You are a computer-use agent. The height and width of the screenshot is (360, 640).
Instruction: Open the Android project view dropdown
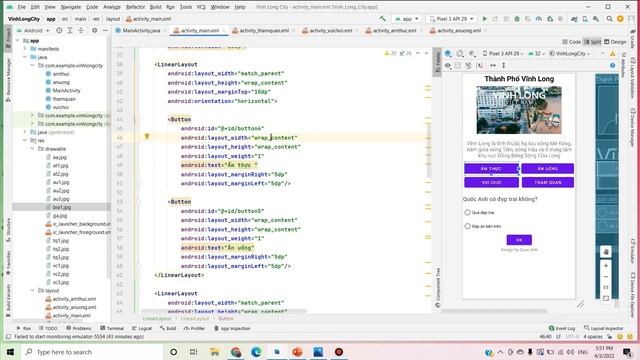point(33,31)
